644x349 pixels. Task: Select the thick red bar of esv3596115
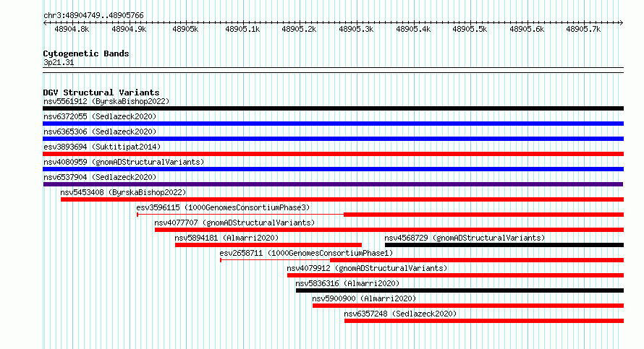(x=484, y=215)
